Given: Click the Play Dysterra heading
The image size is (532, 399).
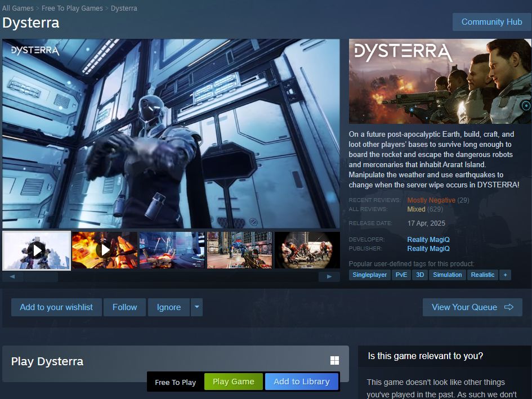Looking at the screenshot, I should [47, 362].
